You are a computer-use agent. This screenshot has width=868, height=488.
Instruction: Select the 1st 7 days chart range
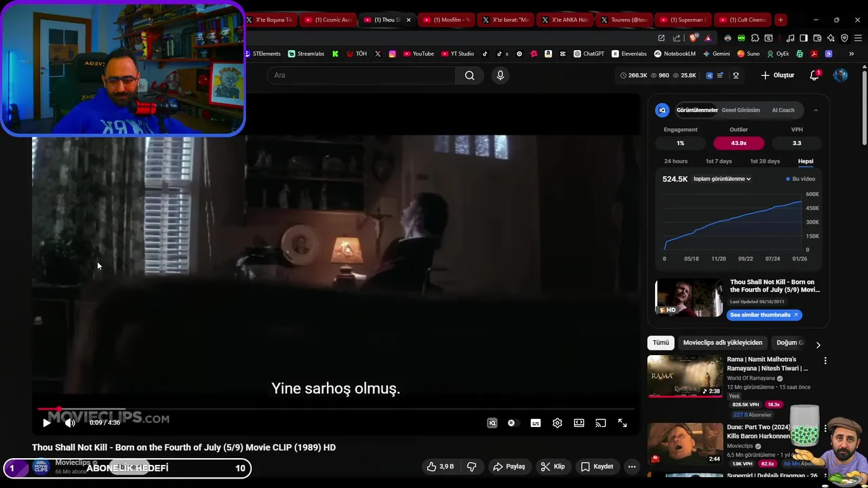coord(719,161)
